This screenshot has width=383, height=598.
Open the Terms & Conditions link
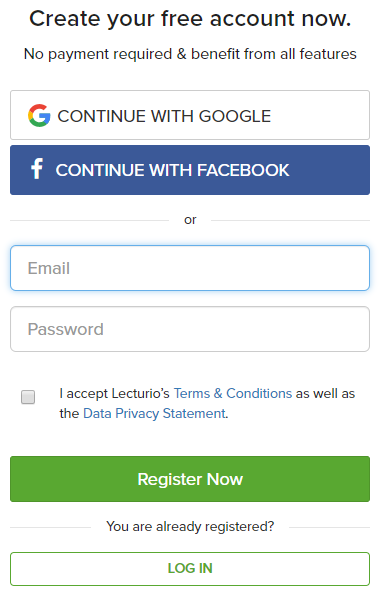tap(233, 393)
